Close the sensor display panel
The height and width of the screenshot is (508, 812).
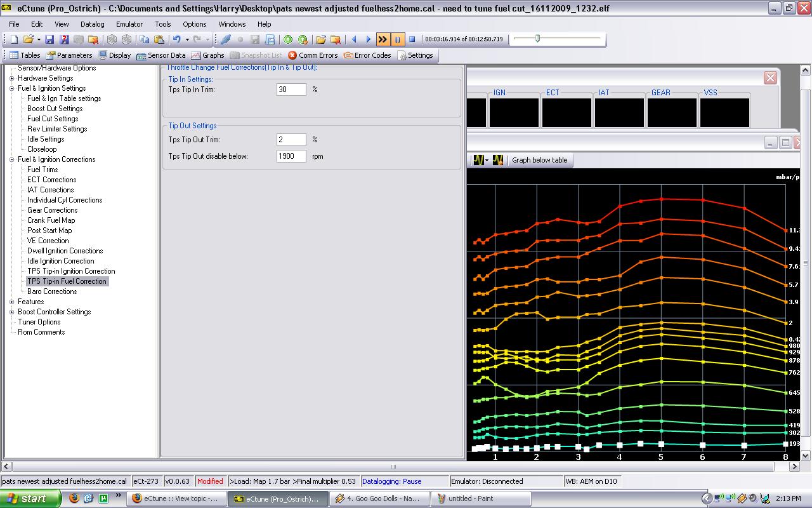click(x=770, y=77)
